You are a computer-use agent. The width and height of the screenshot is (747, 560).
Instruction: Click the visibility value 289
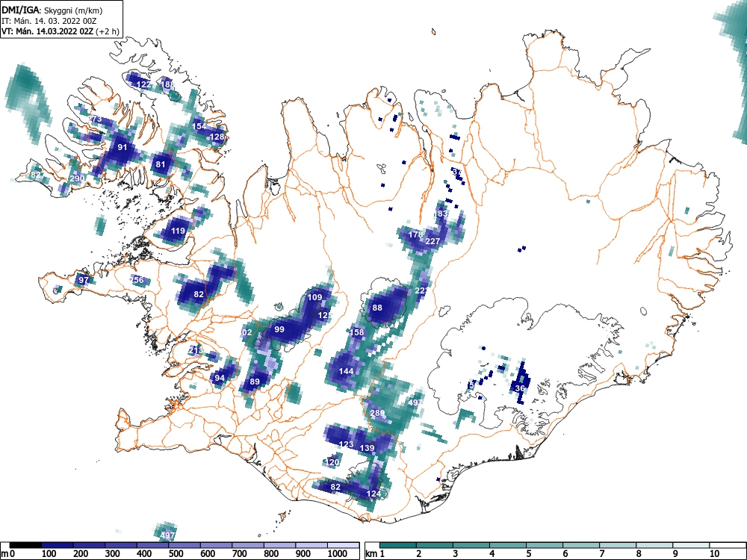[x=377, y=414]
